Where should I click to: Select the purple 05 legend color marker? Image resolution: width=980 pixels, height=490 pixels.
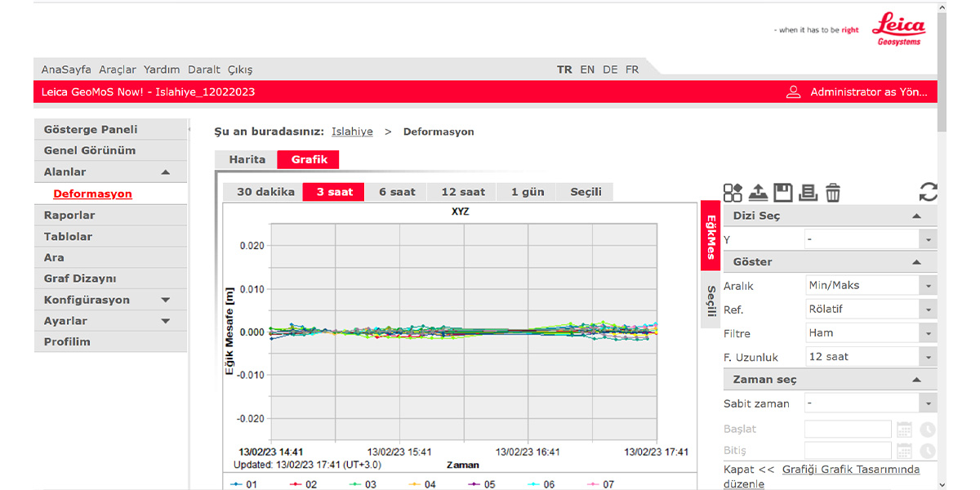click(474, 484)
